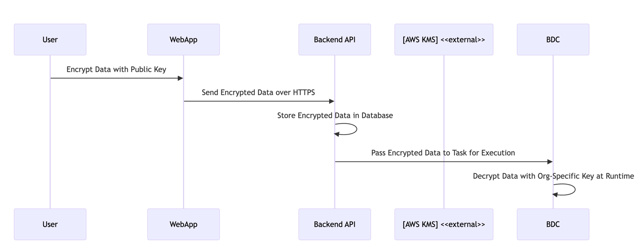
Task: Click the top User participant box
Action: pos(50,39)
